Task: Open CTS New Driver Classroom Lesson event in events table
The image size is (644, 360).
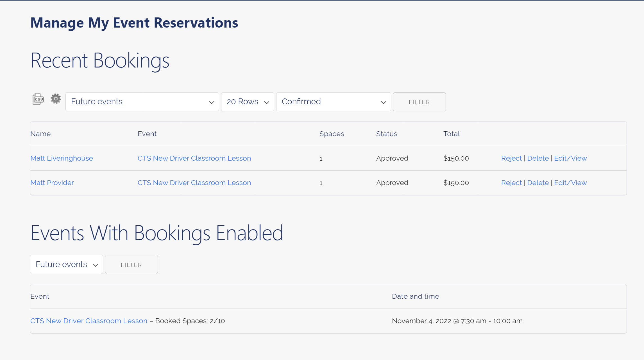Action: pos(89,321)
